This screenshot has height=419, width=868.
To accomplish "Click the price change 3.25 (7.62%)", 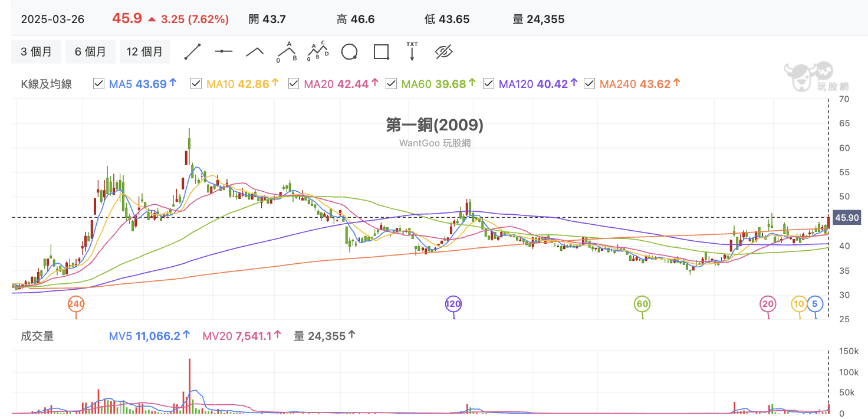I will 195,19.
